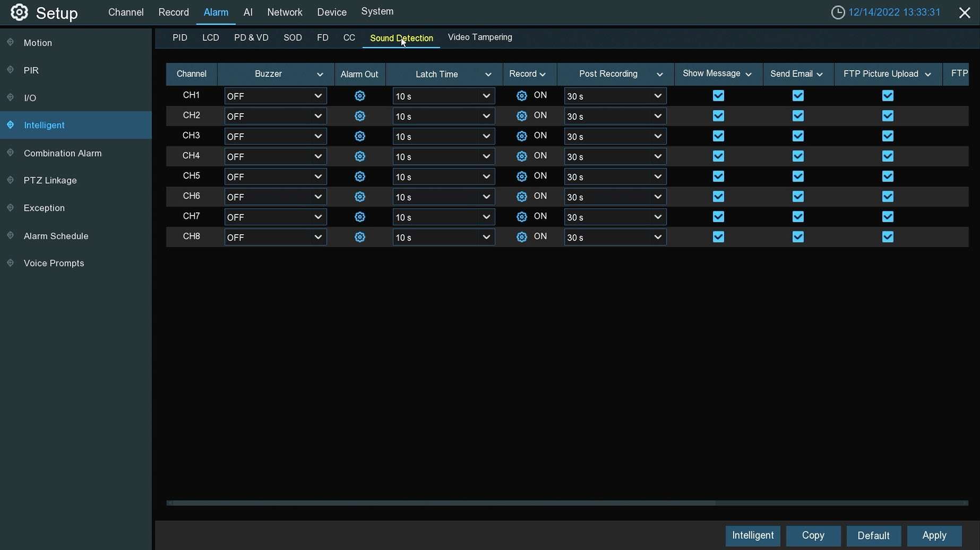Image resolution: width=980 pixels, height=550 pixels.
Task: Open Alarm Out settings gear for CH1
Action: pos(360,96)
